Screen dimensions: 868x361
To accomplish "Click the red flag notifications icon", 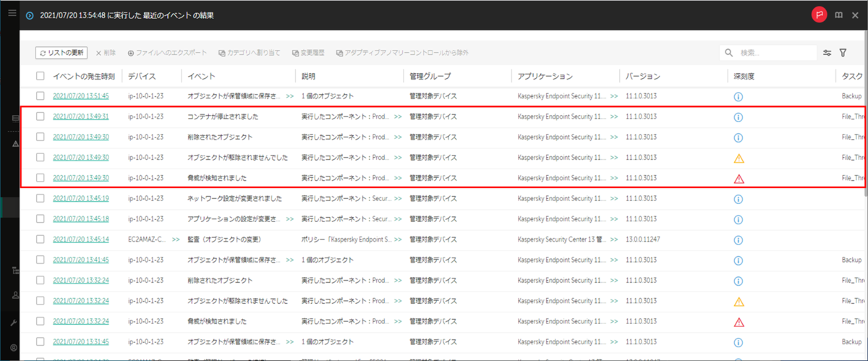I will tap(819, 14).
